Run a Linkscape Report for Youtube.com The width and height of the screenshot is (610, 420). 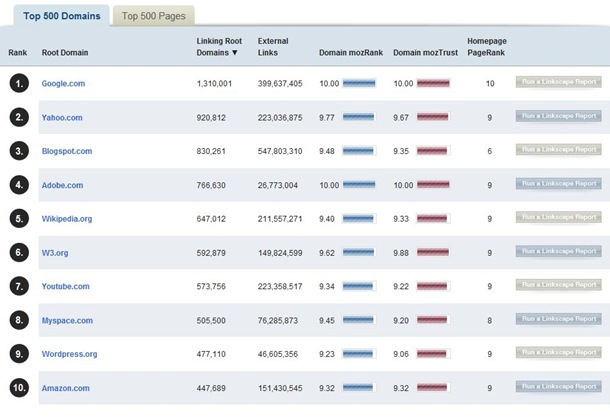coord(559,285)
